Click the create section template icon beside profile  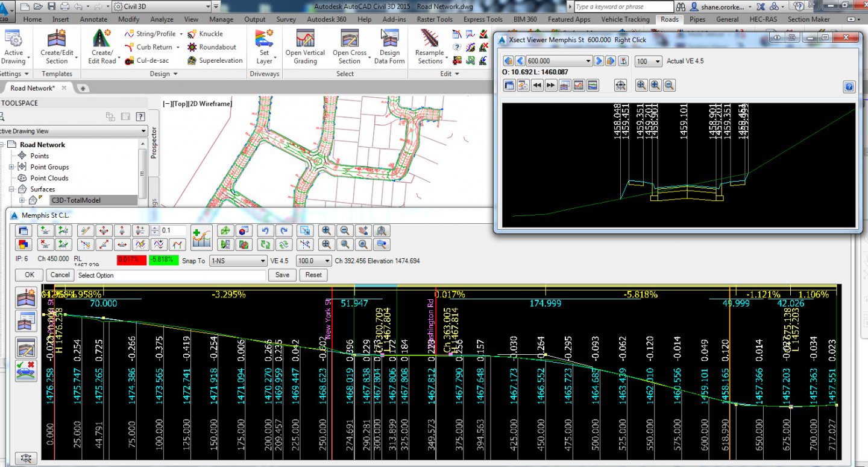26,298
